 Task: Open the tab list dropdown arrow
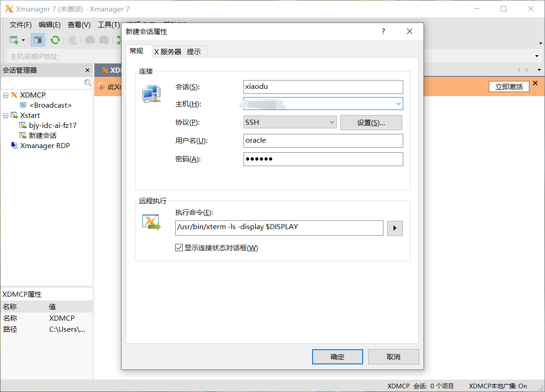tap(539, 70)
